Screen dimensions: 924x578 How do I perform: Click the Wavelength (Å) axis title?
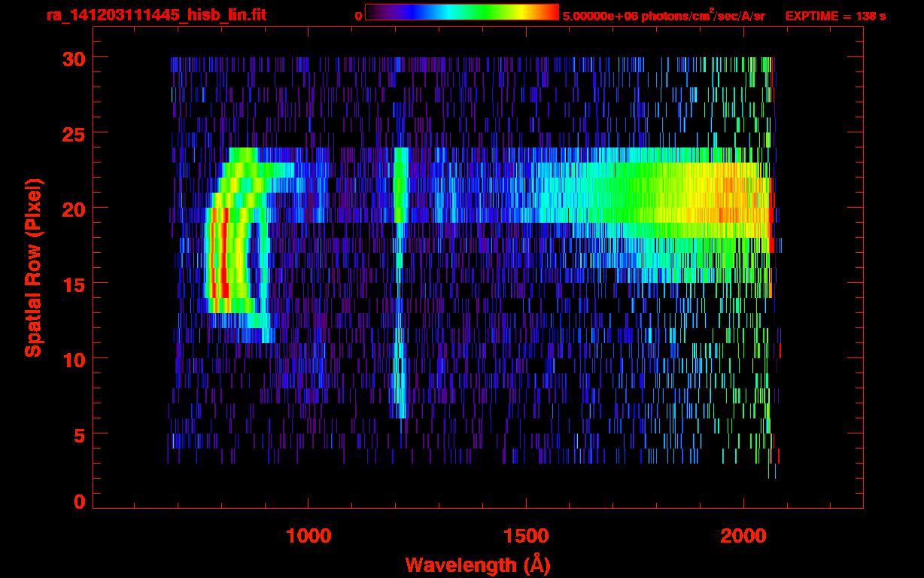coord(478,564)
